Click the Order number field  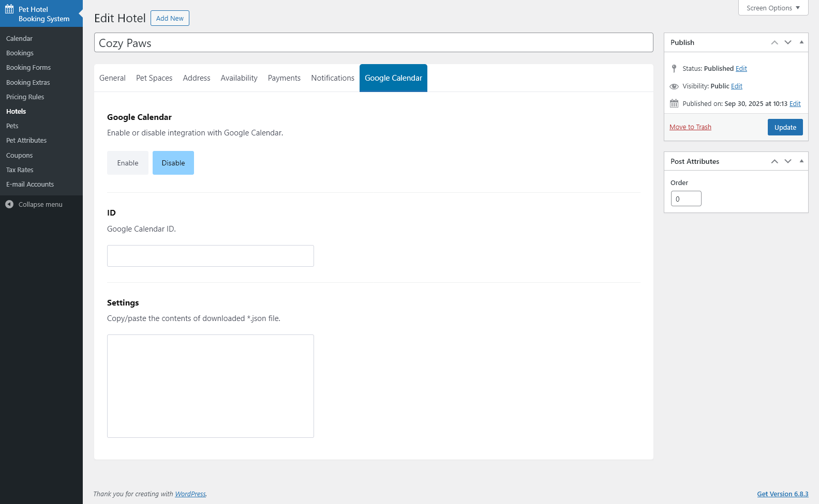click(x=686, y=198)
